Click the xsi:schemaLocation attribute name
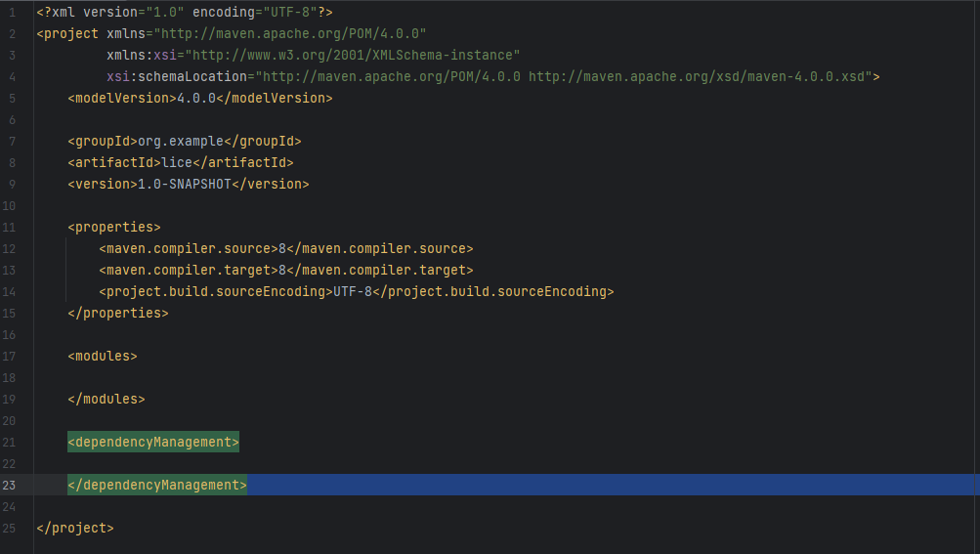 [x=176, y=76]
